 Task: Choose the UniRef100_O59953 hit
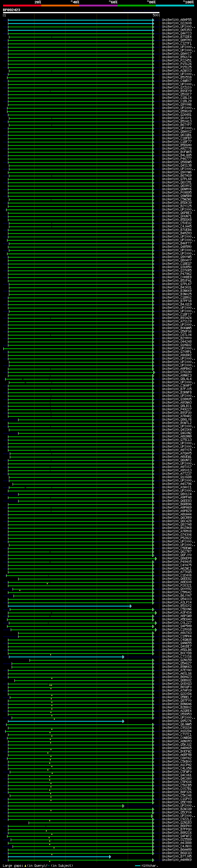click(177, 715)
